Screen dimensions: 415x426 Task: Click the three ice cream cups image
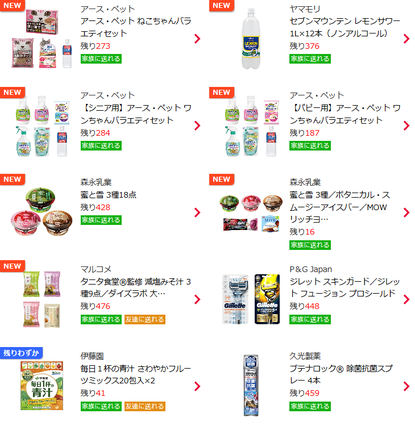click(42, 212)
